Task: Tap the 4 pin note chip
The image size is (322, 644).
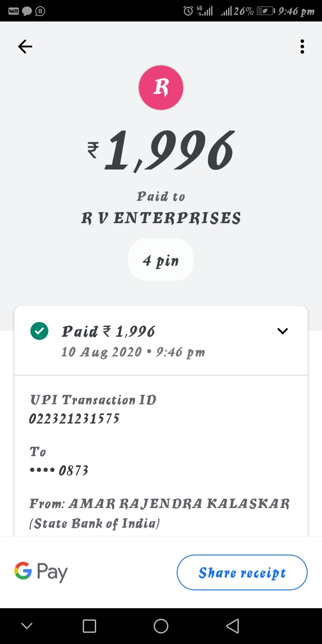Action: [161, 260]
